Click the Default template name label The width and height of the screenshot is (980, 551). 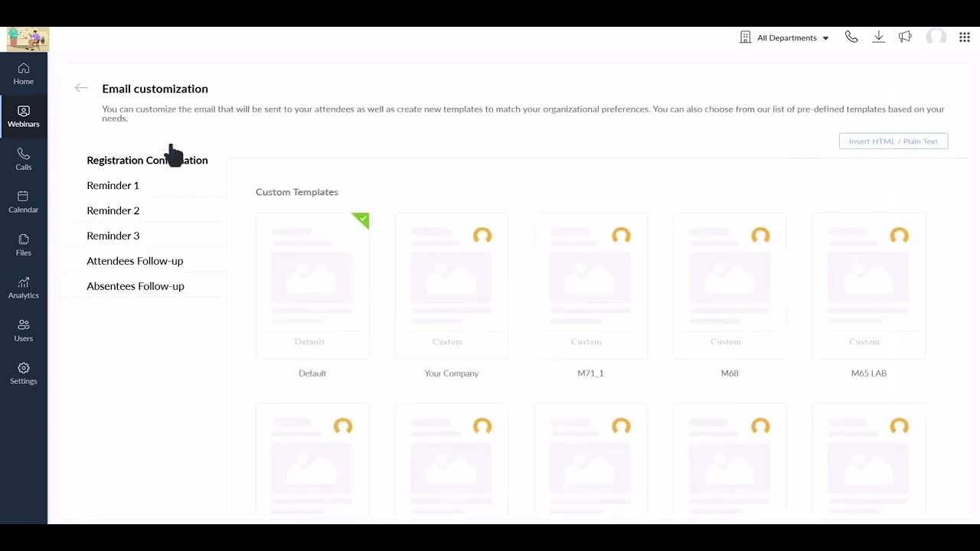(312, 373)
